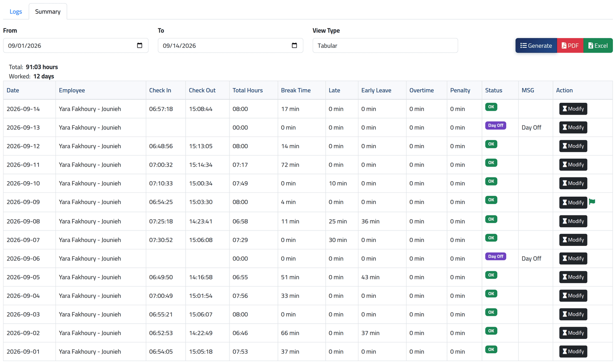Modify the 2026-09-13 Day Off entry
This screenshot has height=364, width=616.
[573, 127]
